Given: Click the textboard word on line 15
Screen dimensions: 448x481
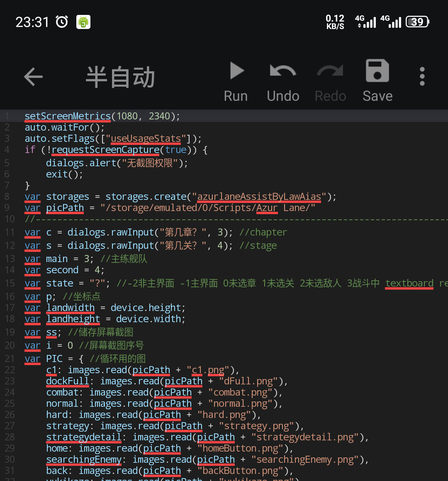Looking at the screenshot, I should tap(409, 283).
